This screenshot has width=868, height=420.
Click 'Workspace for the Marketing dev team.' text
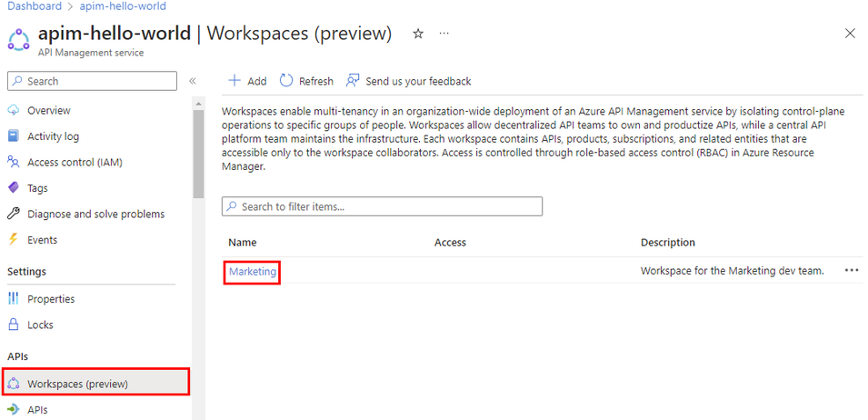733,271
